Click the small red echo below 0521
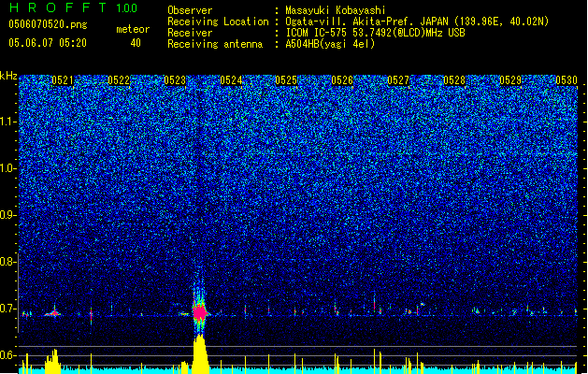Screen dimensions: 588x374 click(x=55, y=313)
